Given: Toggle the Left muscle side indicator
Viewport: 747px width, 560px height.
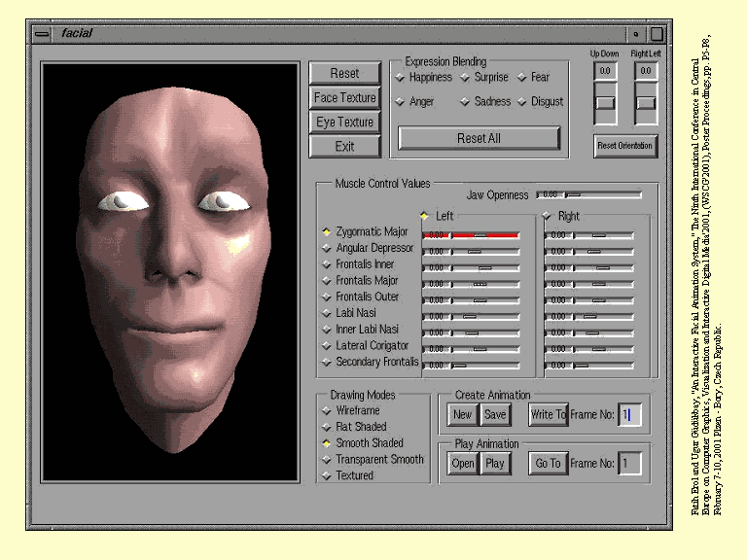Looking at the screenshot, I should pyautogui.click(x=424, y=216).
